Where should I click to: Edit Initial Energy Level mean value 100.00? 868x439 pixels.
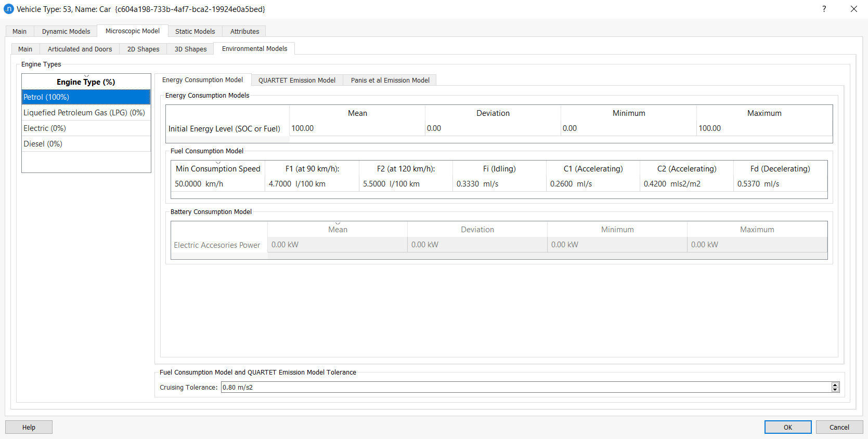pos(357,128)
